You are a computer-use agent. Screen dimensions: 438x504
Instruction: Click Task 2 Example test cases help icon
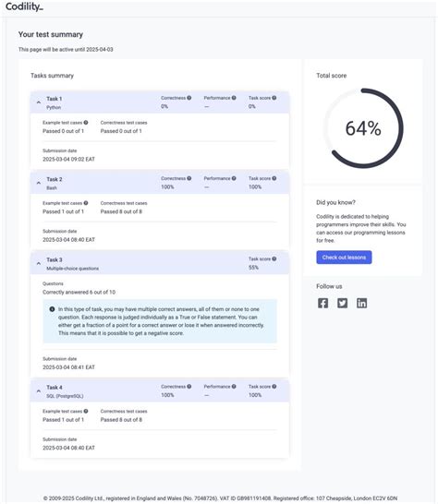86,203
